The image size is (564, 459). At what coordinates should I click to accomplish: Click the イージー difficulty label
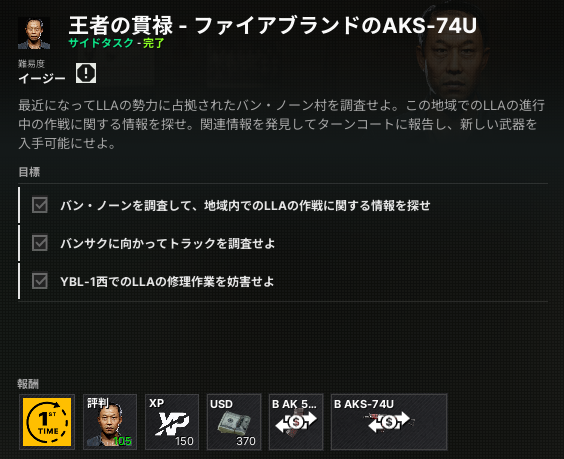(x=42, y=78)
